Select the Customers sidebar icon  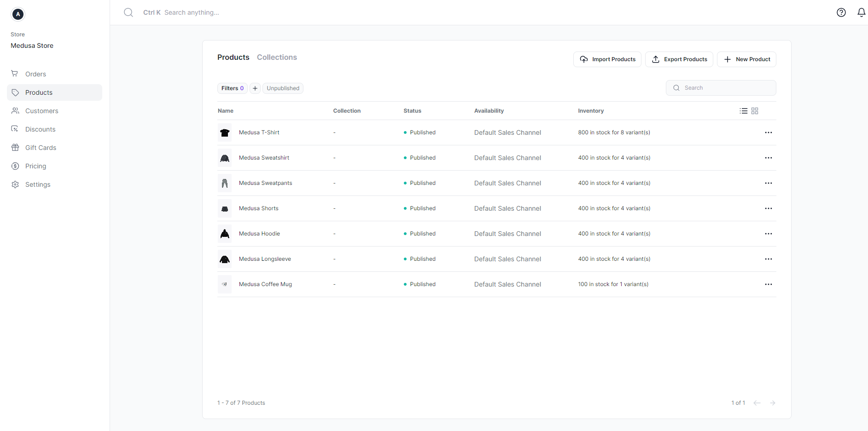point(15,110)
